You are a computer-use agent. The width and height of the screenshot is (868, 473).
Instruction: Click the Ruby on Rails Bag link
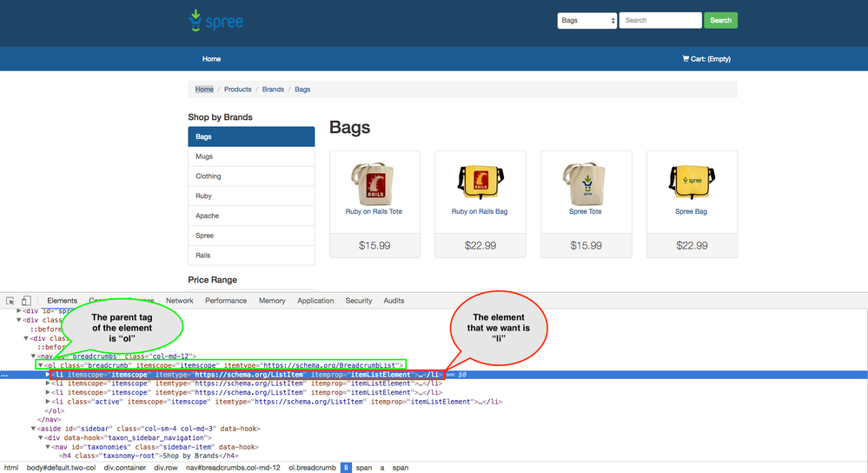click(480, 211)
